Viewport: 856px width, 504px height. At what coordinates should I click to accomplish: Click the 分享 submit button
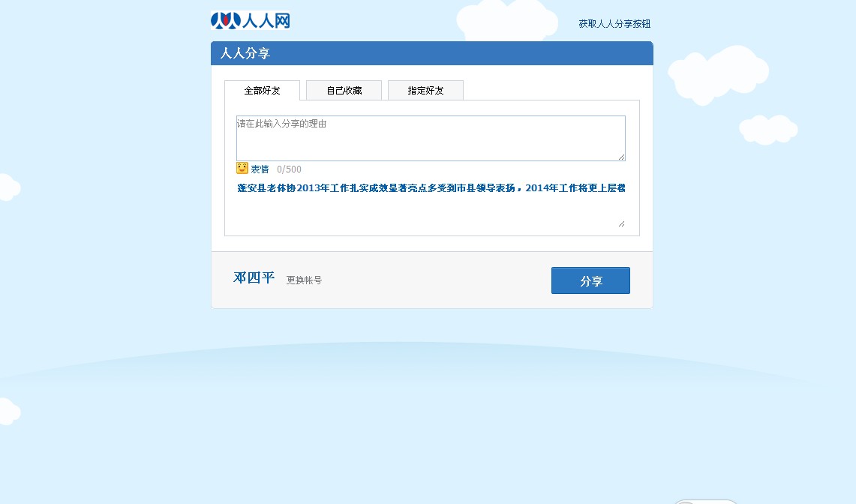pyautogui.click(x=590, y=280)
